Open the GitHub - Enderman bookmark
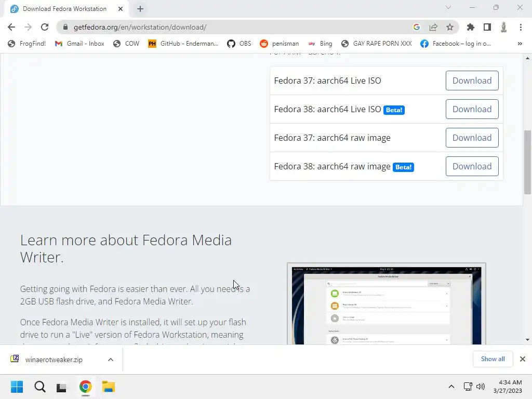The image size is (532, 399). (183, 44)
